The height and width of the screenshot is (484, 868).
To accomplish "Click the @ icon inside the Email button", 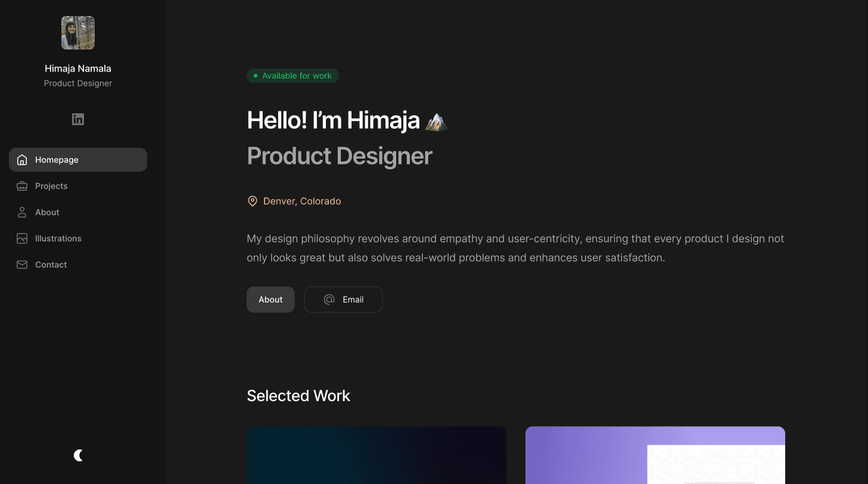I will pyautogui.click(x=329, y=299).
